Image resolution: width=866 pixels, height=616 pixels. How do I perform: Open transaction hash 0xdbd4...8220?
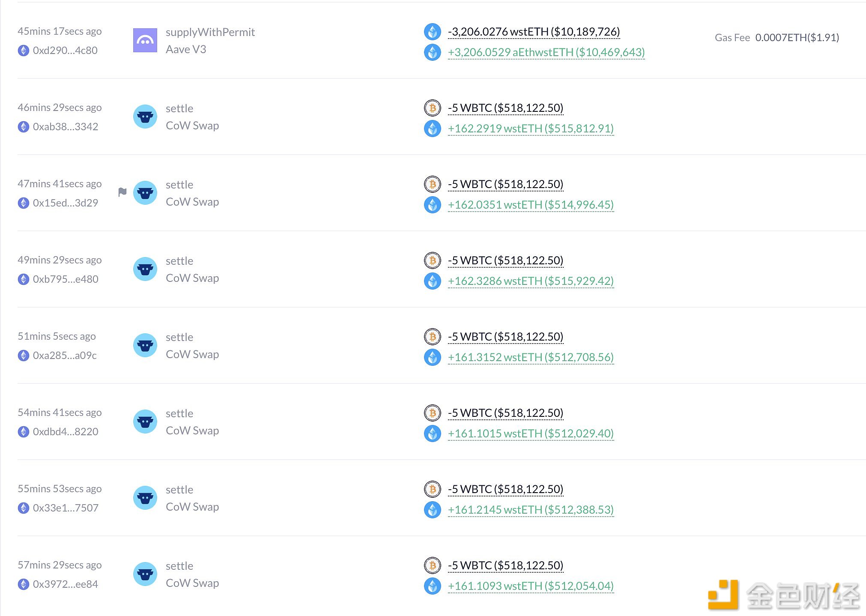click(66, 432)
